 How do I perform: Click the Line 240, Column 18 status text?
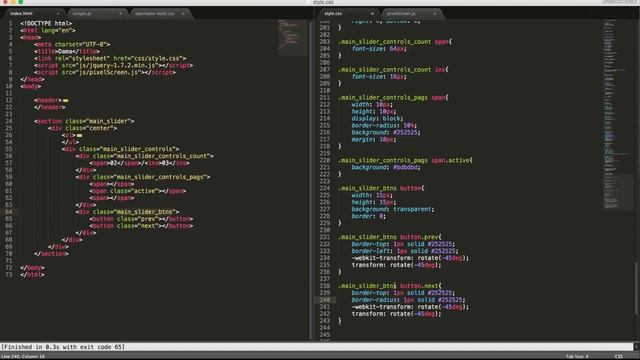pos(23,356)
